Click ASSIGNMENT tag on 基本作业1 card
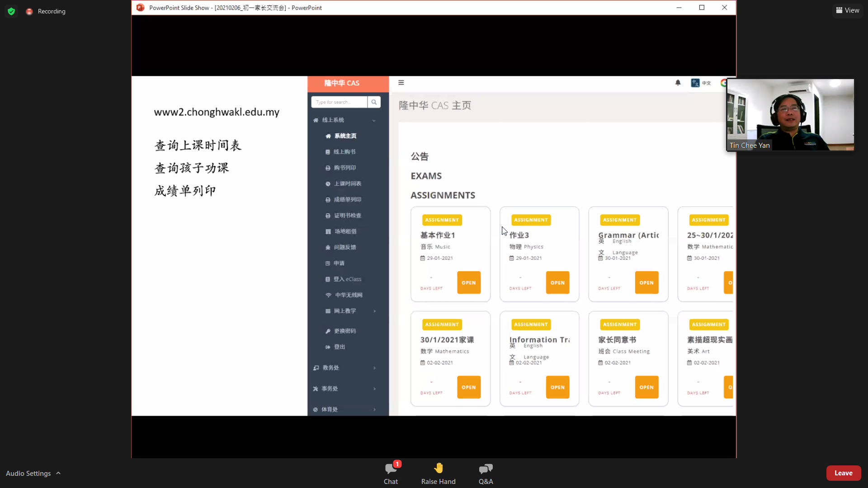 coord(442,220)
